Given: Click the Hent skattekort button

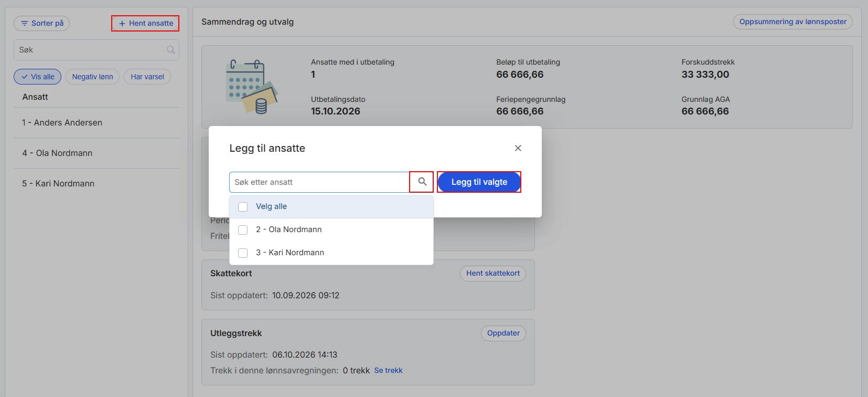Looking at the screenshot, I should pos(493,273).
